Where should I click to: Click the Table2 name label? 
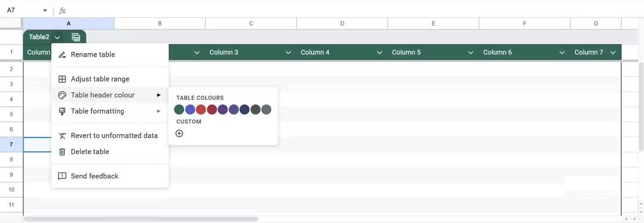pyautogui.click(x=39, y=37)
